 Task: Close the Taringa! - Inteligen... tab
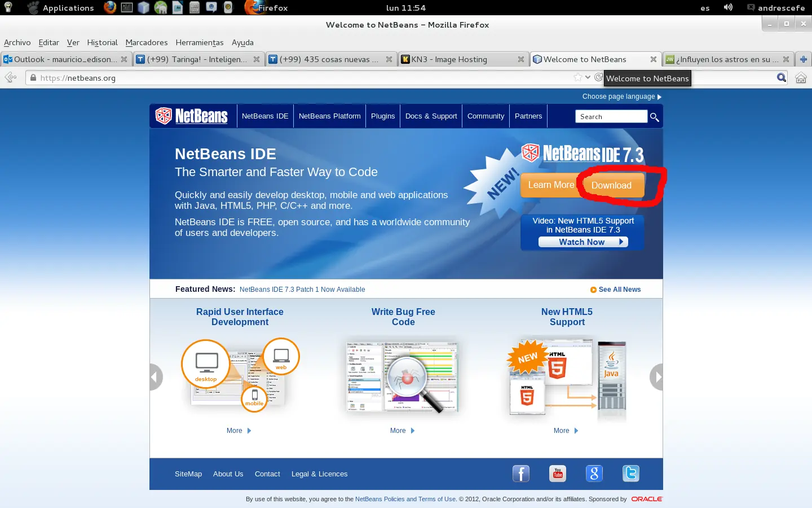click(257, 59)
